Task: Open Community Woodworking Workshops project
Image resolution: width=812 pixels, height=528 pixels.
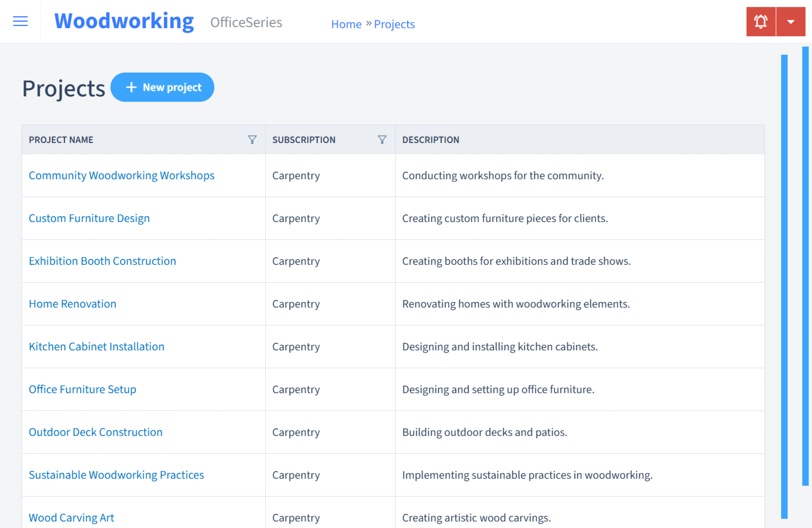Action: click(x=121, y=175)
